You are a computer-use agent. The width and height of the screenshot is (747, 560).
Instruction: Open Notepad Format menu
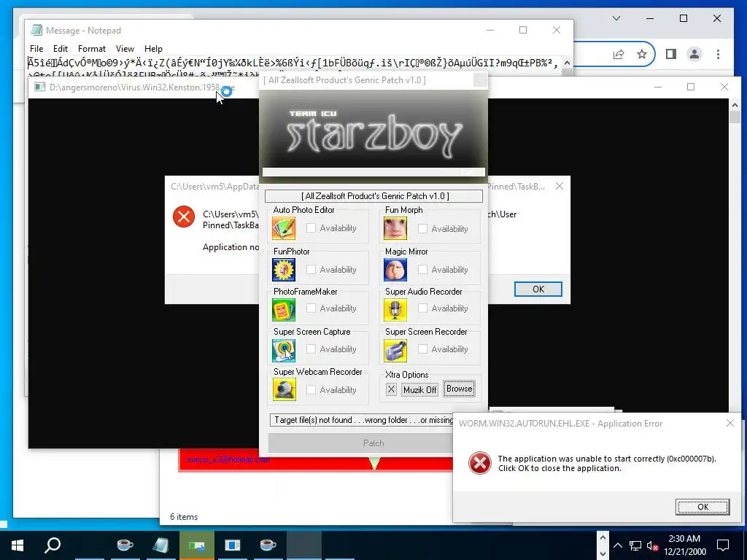tap(91, 49)
